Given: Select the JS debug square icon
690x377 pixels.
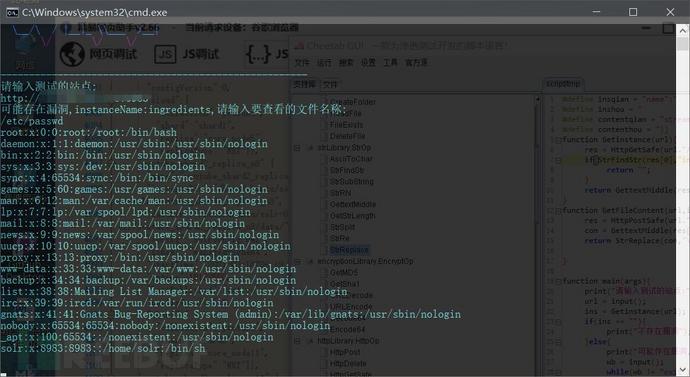Looking at the screenshot, I should [x=165, y=55].
